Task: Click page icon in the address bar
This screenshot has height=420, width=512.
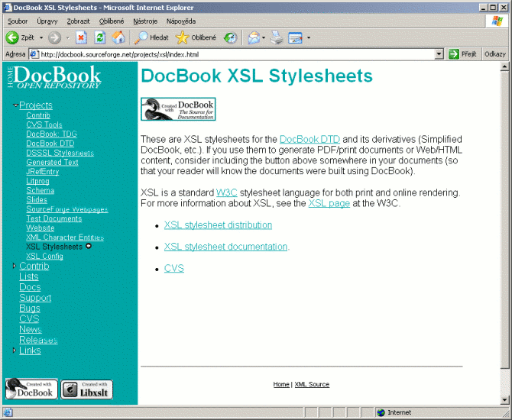Action: [34, 54]
